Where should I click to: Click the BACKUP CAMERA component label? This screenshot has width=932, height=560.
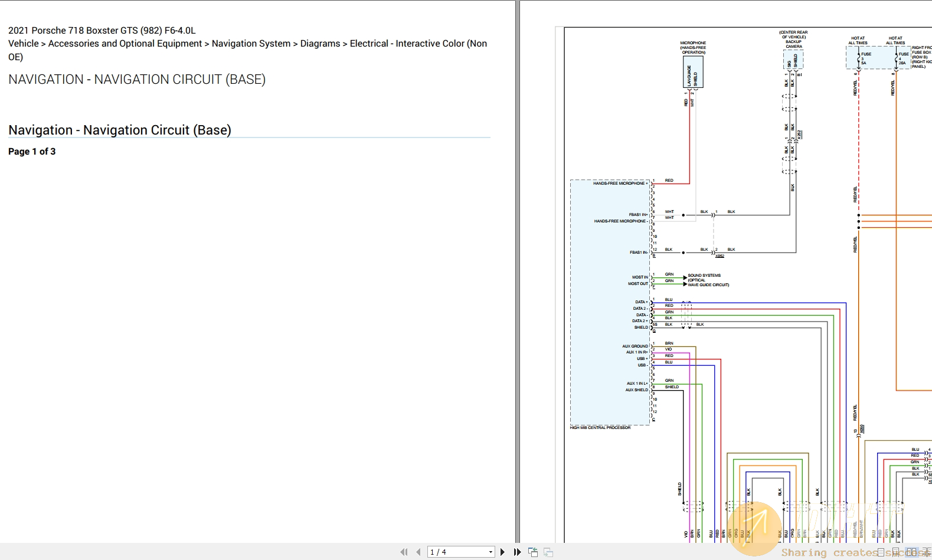[x=794, y=44]
